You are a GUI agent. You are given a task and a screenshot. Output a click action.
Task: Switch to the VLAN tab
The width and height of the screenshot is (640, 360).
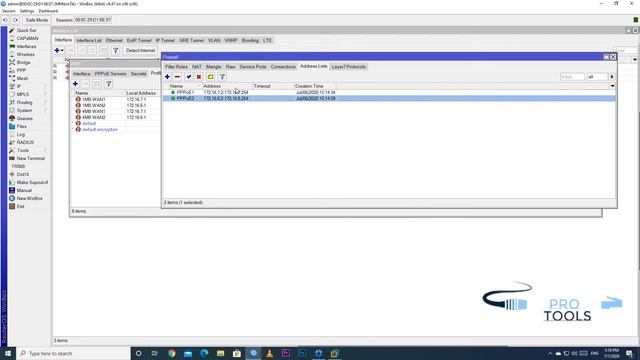tap(214, 40)
